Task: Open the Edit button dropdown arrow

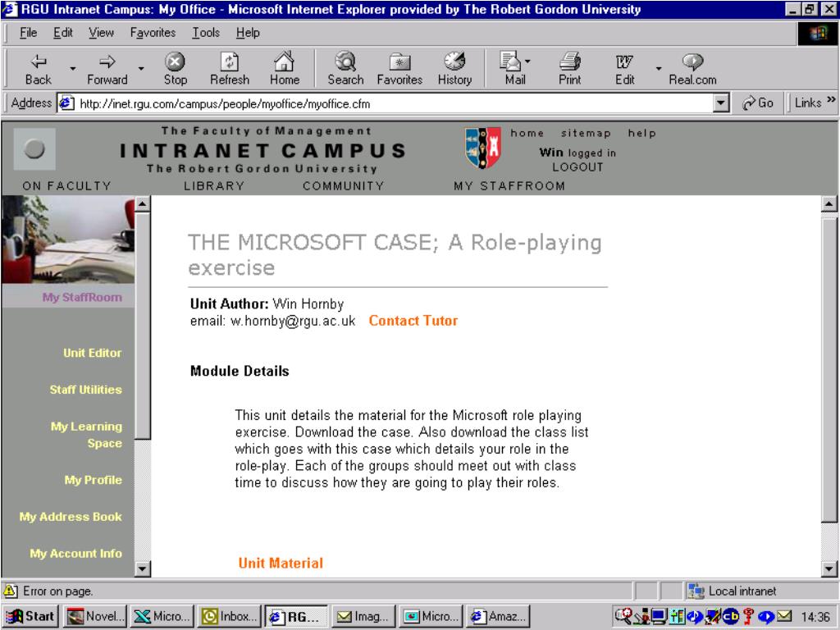Action: 659,69
